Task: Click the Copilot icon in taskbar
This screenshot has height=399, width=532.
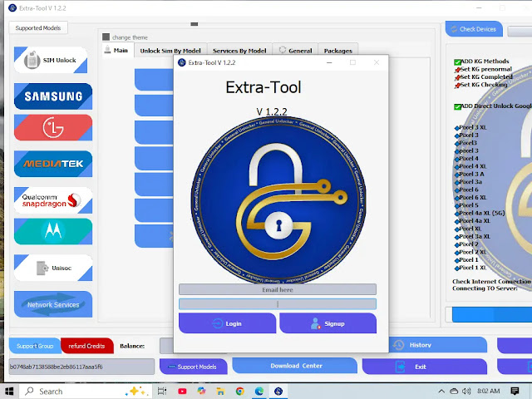Action: click(x=201, y=392)
